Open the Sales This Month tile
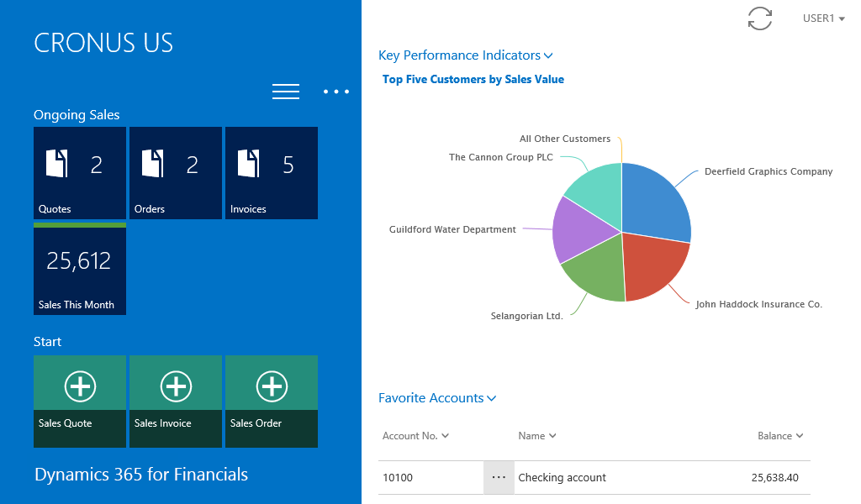The image size is (861, 504). tap(80, 269)
